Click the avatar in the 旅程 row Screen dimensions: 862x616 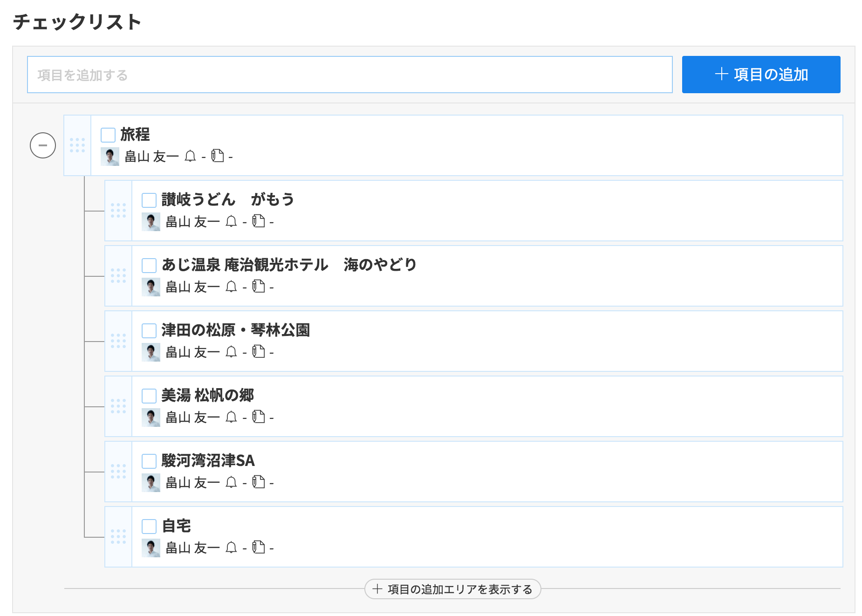pyautogui.click(x=110, y=157)
